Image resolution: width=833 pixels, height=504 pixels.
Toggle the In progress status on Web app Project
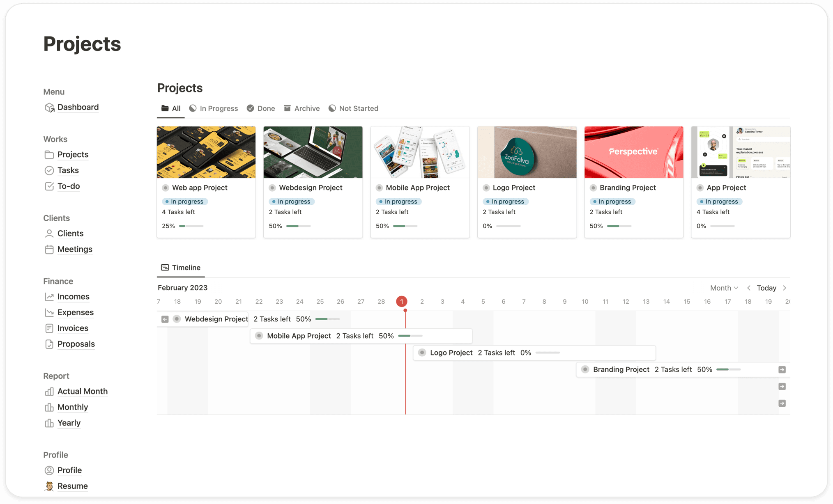[x=185, y=202]
